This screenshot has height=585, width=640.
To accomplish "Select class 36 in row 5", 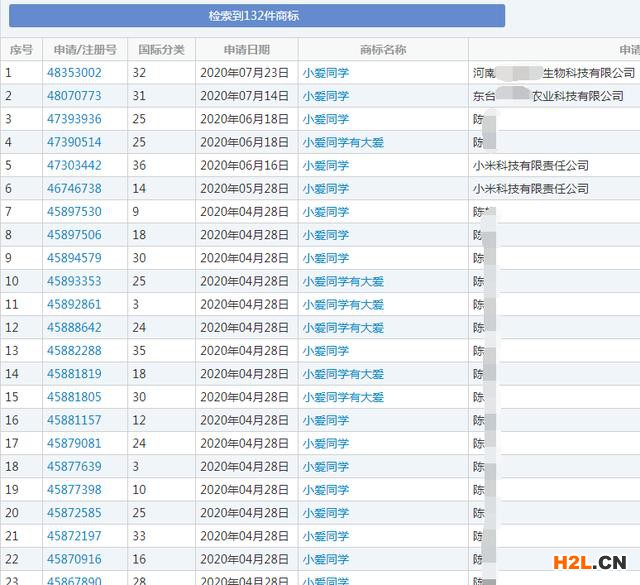I will [139, 165].
